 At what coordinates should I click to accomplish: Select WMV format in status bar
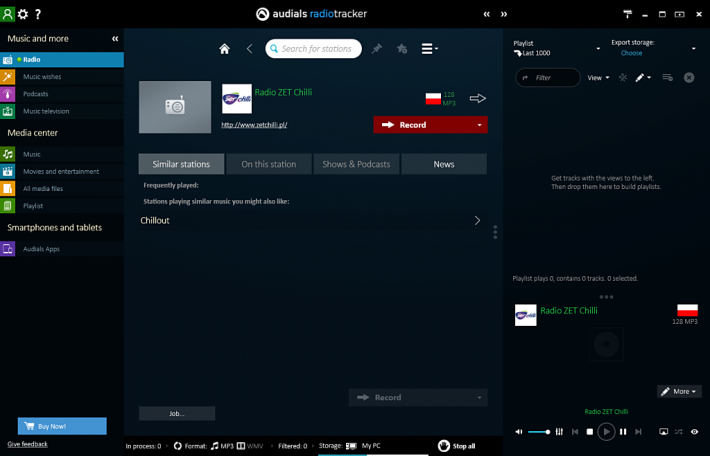250,446
